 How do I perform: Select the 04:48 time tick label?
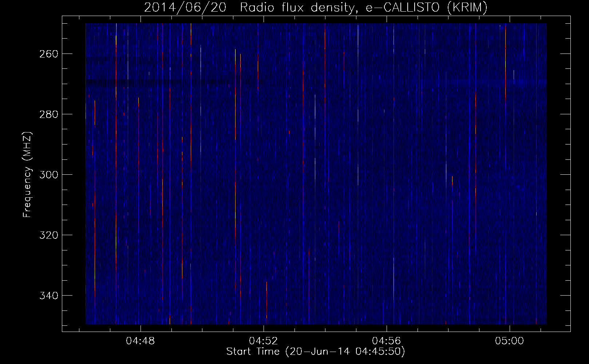(x=141, y=341)
